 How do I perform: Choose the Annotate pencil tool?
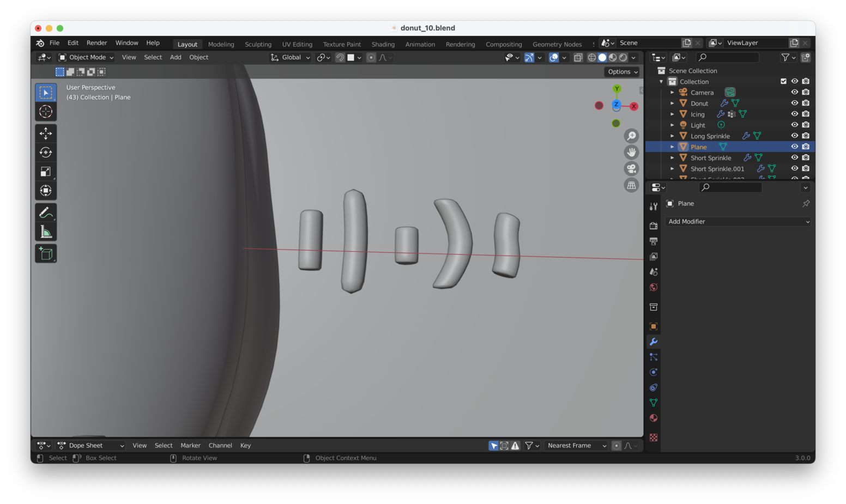(x=46, y=212)
